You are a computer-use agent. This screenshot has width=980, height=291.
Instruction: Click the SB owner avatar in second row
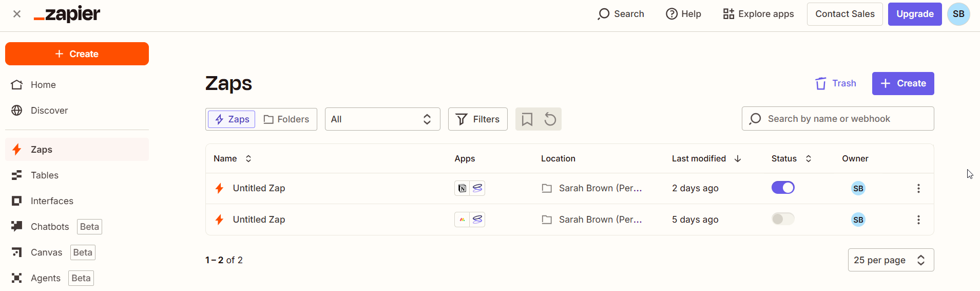(x=858, y=220)
